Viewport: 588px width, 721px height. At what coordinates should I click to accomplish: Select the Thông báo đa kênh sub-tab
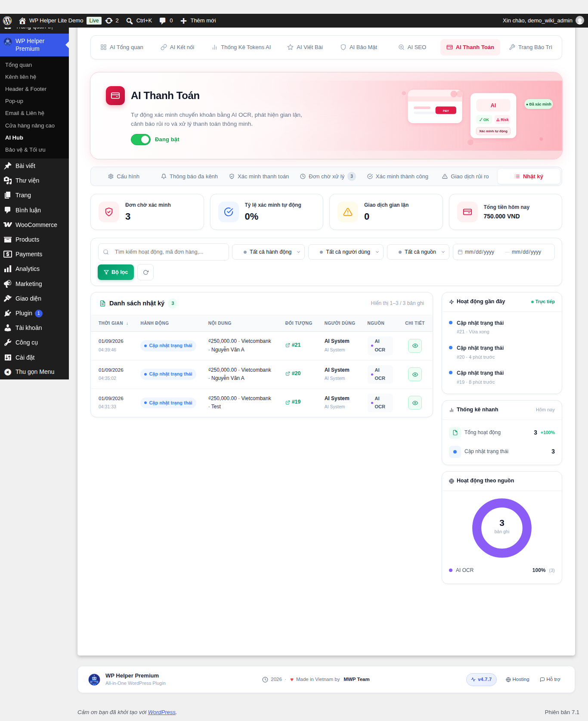click(x=189, y=177)
